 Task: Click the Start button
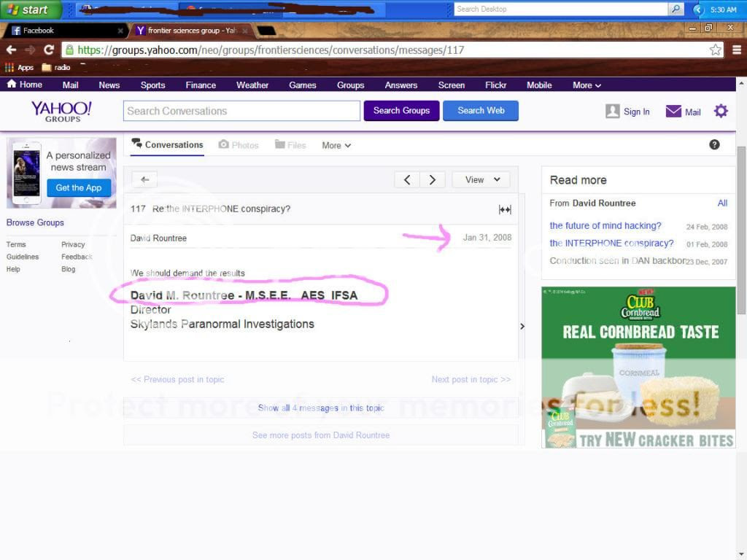click(31, 9)
